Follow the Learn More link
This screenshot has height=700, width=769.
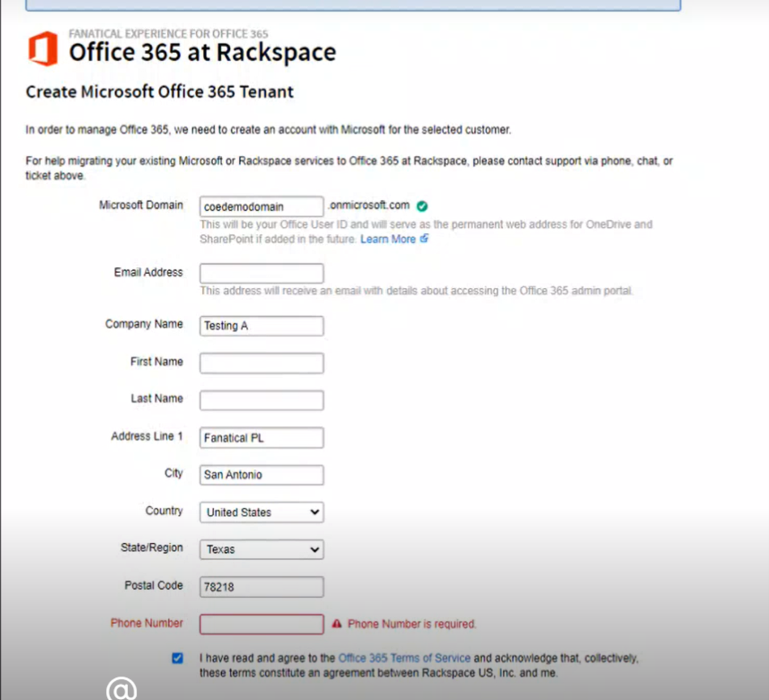[x=388, y=239]
